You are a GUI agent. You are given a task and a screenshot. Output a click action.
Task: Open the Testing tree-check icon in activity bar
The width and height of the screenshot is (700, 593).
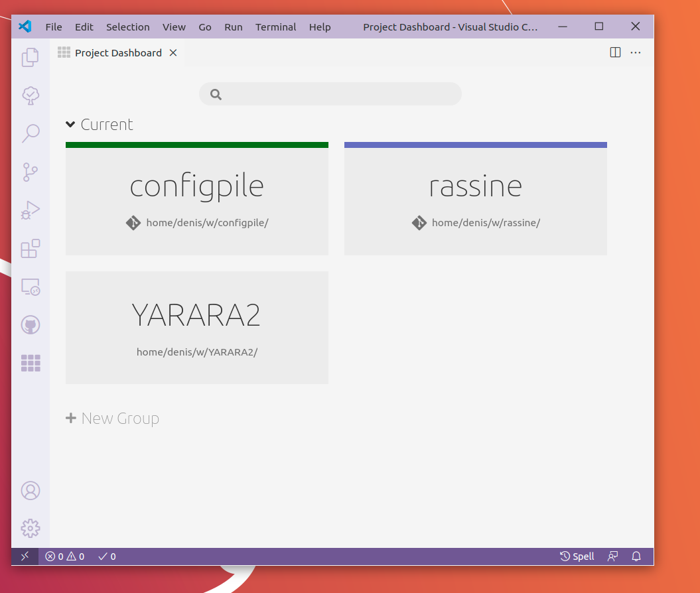31,95
